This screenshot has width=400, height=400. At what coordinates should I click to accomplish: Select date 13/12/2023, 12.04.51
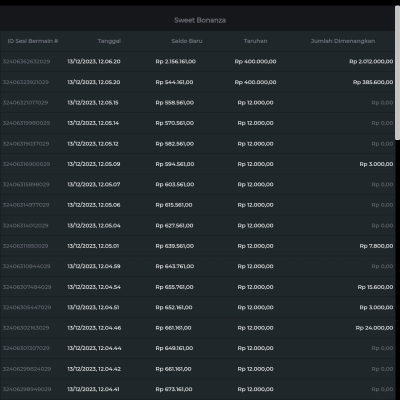click(x=93, y=308)
